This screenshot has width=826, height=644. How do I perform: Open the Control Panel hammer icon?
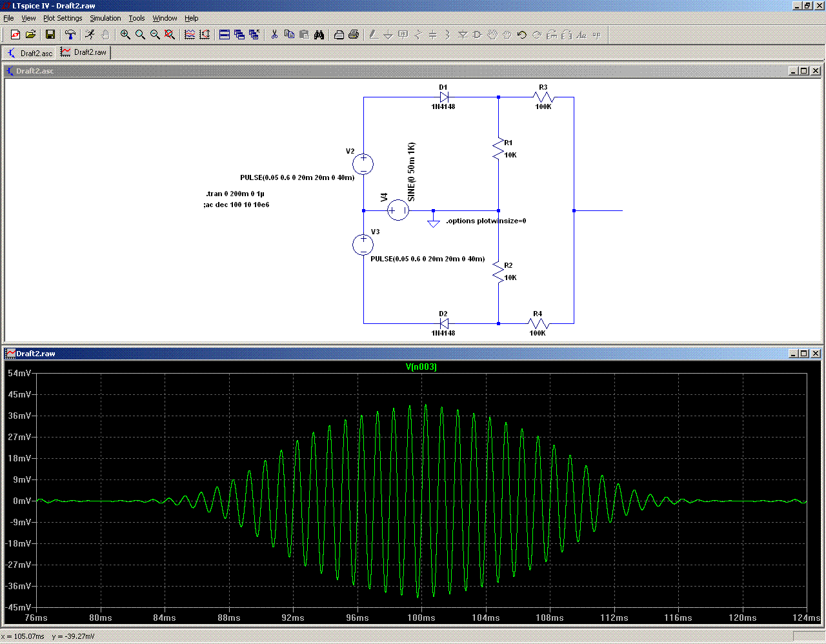(x=70, y=35)
